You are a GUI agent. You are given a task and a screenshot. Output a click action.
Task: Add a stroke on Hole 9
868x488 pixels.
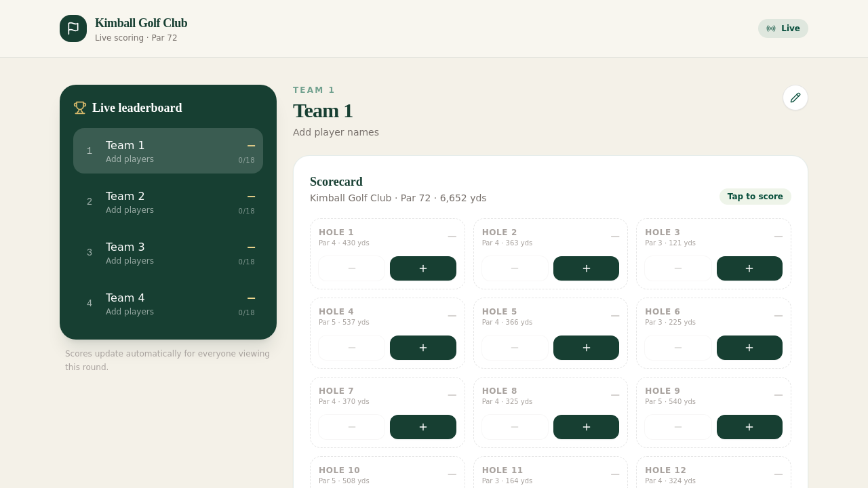click(749, 427)
